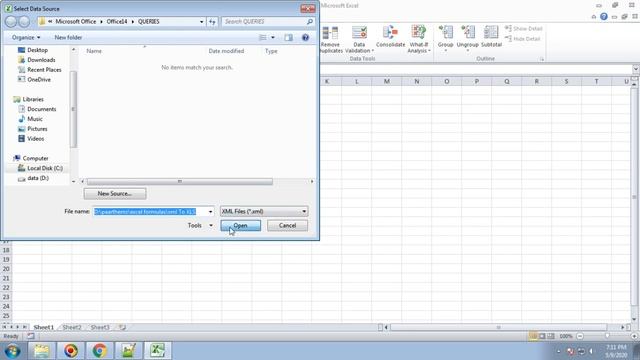Expand the File name dropdown arrow
Screen dimensions: 640x360
click(x=210, y=211)
